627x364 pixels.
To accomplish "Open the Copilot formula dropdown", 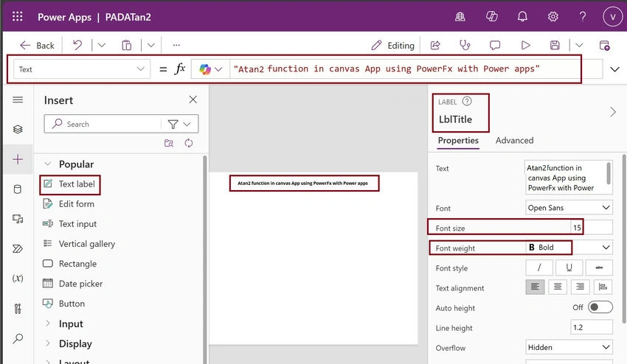I will pyautogui.click(x=210, y=69).
